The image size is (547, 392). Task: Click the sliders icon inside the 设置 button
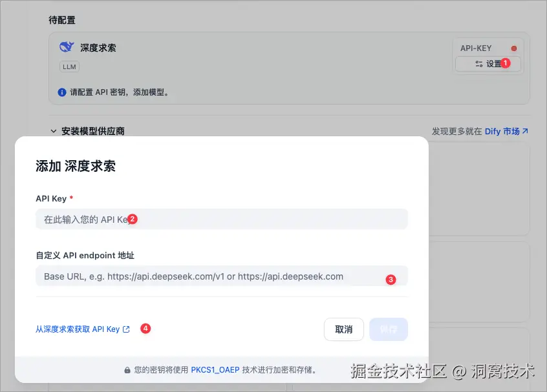pos(479,64)
